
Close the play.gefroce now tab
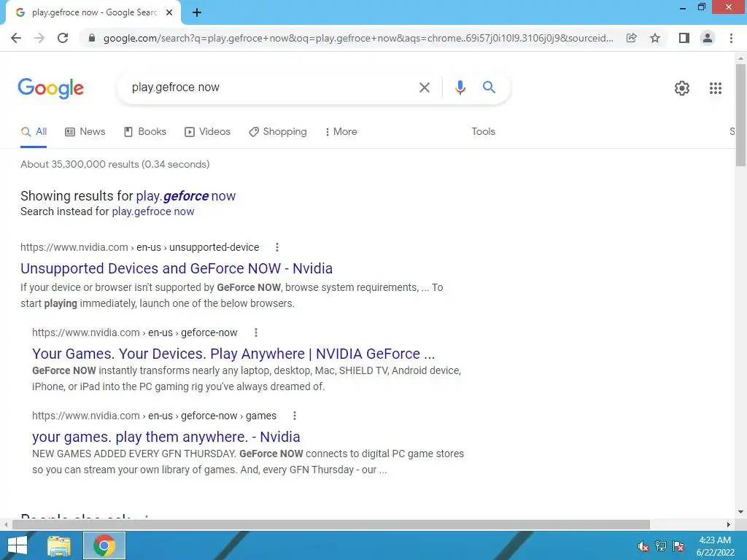pos(169,13)
